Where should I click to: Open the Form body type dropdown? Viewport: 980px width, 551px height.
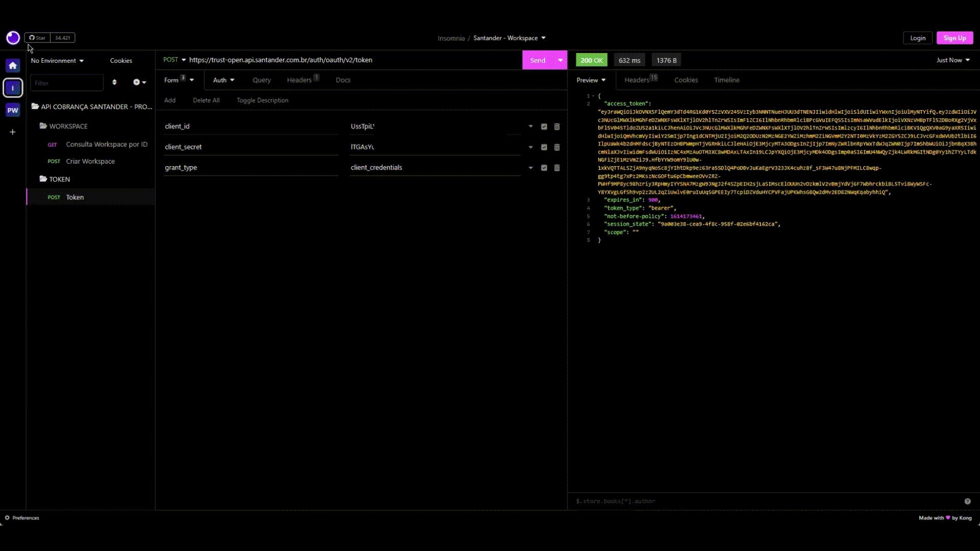(x=179, y=80)
